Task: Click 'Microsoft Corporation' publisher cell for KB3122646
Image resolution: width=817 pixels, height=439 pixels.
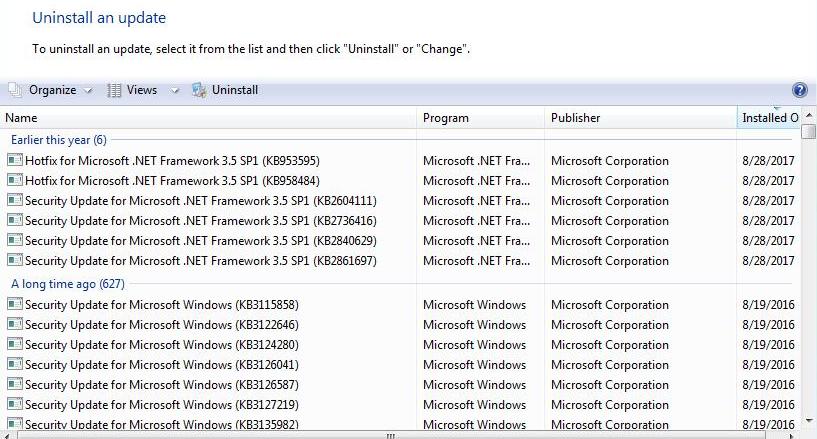Action: 610,324
